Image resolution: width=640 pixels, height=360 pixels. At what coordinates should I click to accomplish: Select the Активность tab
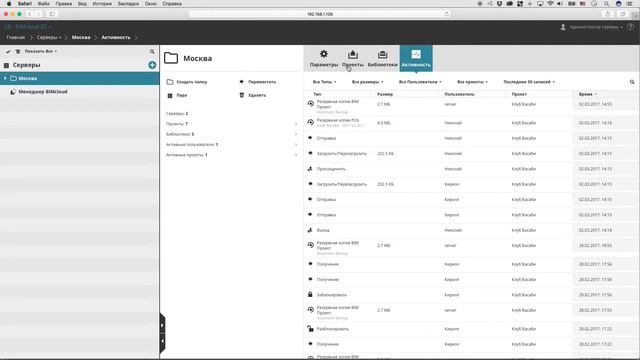tap(416, 58)
